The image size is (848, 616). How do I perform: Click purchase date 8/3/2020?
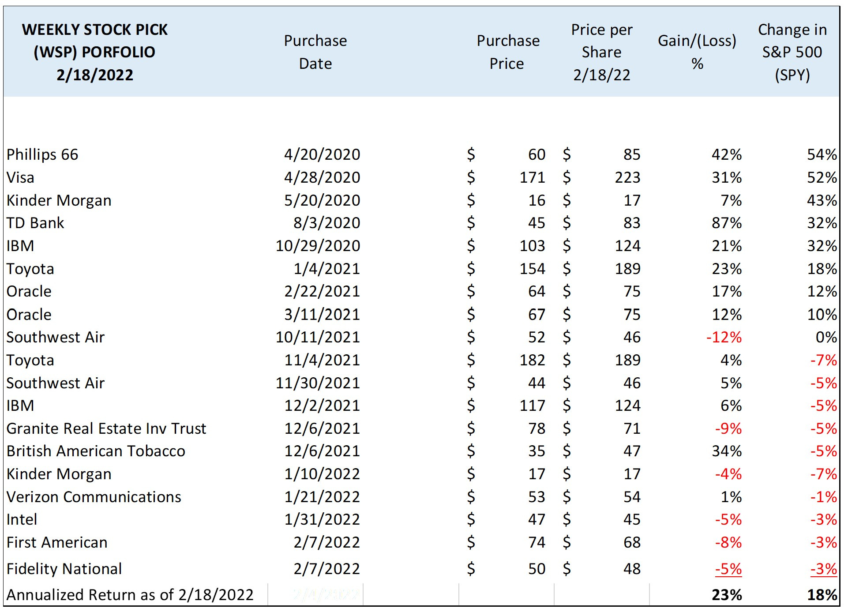327,223
